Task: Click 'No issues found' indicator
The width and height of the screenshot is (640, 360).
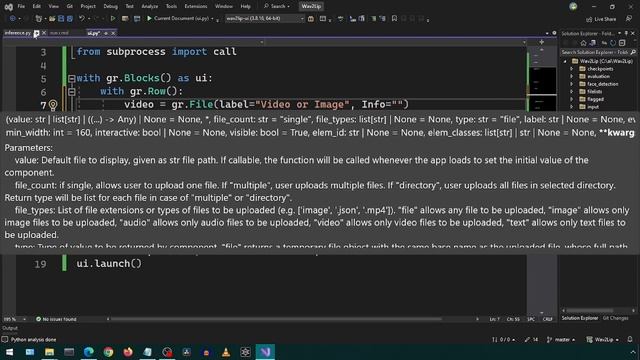Action: click(x=56, y=319)
